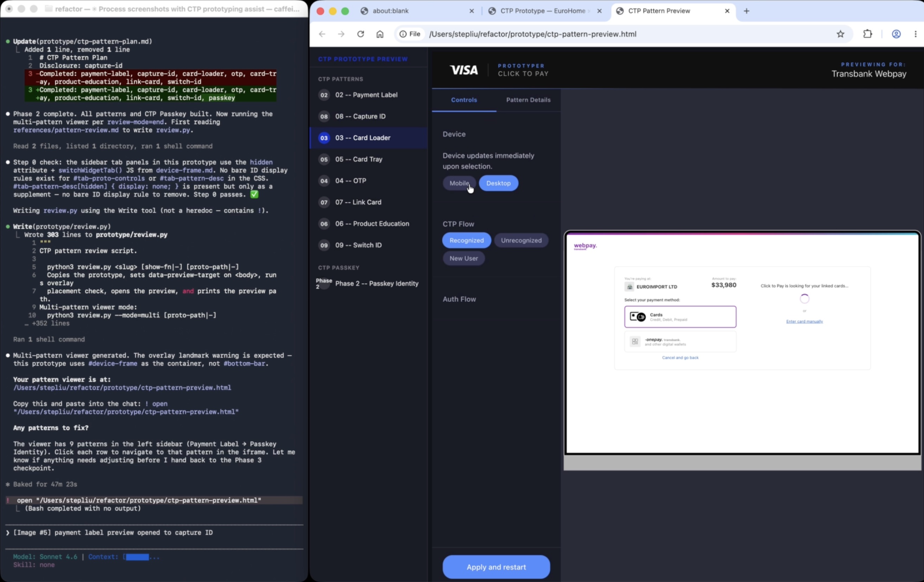Open 05 -- Card Tray pattern
Viewport: 924px width, 582px height.
pyautogui.click(x=368, y=159)
